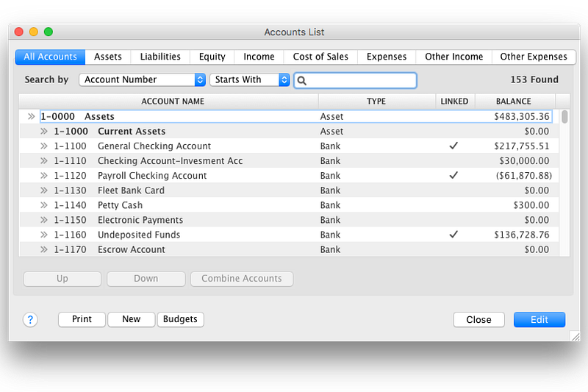Select the Escrow Account name
This screenshot has height=392, width=588.
(x=132, y=249)
